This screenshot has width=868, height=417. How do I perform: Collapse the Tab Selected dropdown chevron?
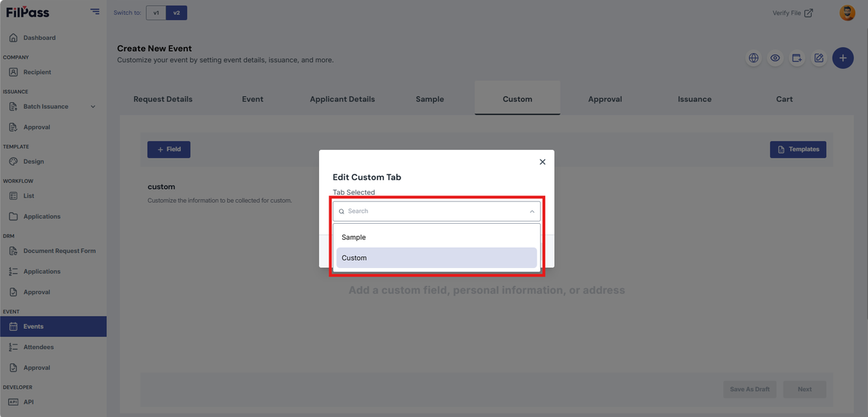(532, 211)
